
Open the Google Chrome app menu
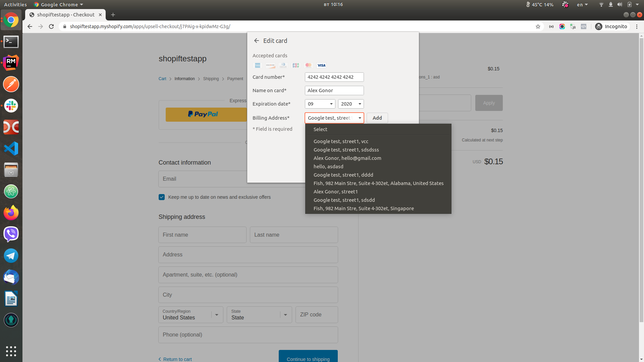coord(58,5)
